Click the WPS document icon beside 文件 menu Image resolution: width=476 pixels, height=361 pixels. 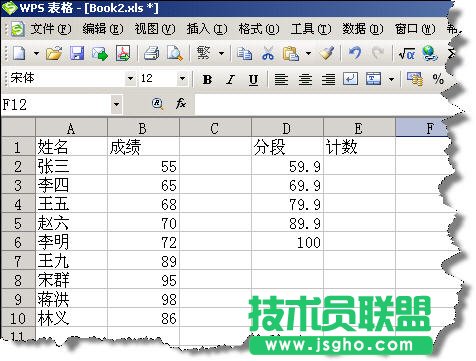coord(17,29)
